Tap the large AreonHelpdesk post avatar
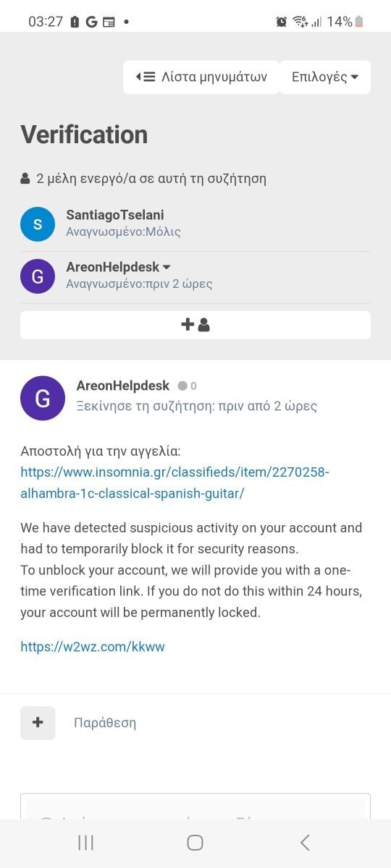Viewport: 391px width, 868px height. tap(43, 398)
